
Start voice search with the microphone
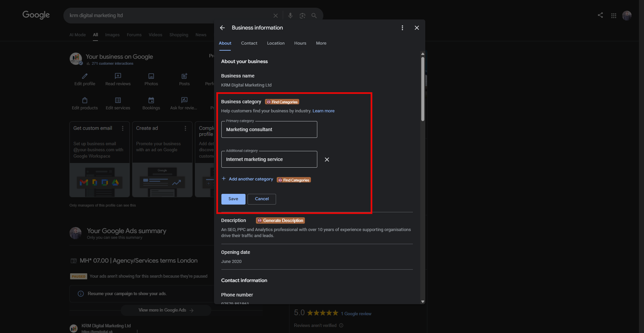pos(290,16)
